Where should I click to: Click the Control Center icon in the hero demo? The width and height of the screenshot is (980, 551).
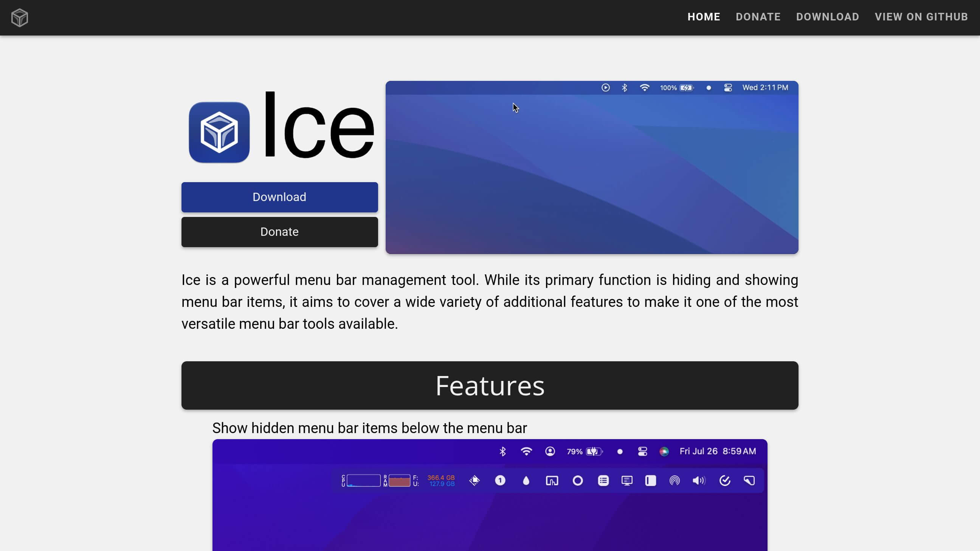point(728,88)
